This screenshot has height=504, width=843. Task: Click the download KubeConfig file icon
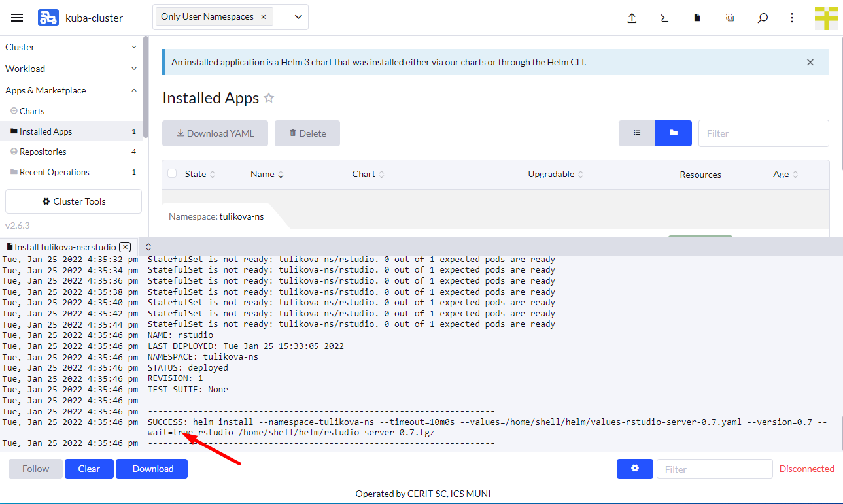697,18
